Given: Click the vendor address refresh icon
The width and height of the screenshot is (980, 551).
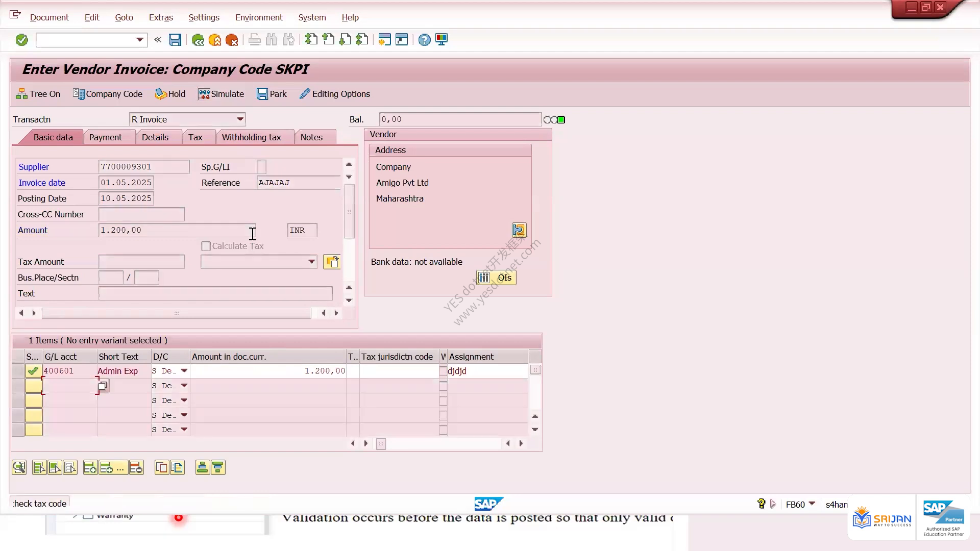Looking at the screenshot, I should 519,230.
